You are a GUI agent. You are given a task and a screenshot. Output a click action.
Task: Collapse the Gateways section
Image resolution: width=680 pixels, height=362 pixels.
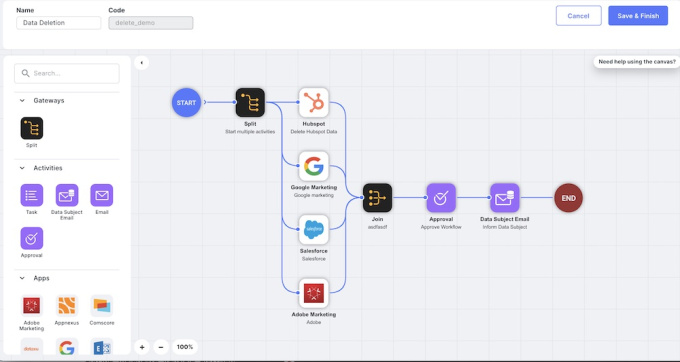(22, 101)
